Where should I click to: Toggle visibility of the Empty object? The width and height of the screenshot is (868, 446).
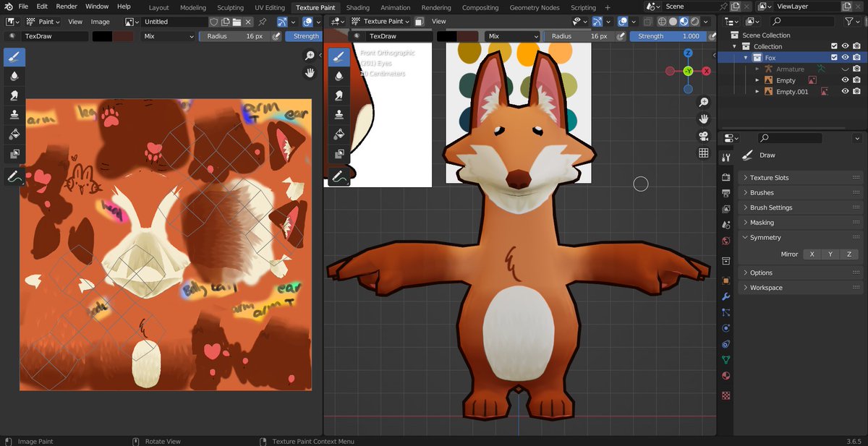pyautogui.click(x=845, y=80)
